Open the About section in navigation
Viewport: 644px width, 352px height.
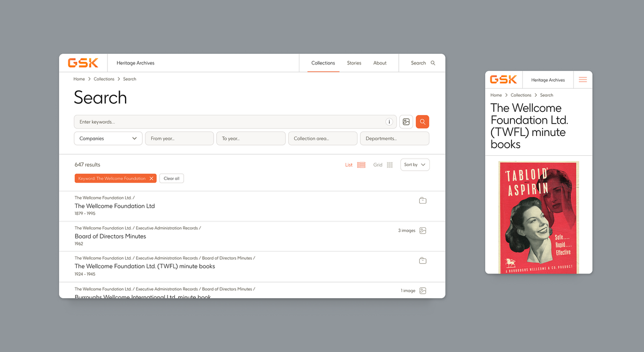tap(380, 63)
